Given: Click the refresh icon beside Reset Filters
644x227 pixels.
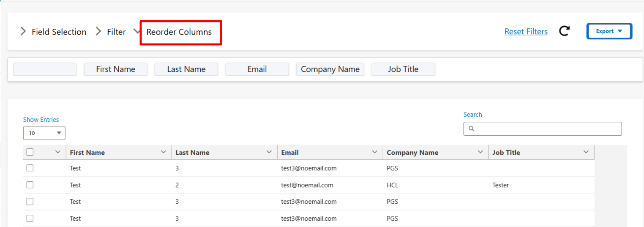Looking at the screenshot, I should [564, 31].
